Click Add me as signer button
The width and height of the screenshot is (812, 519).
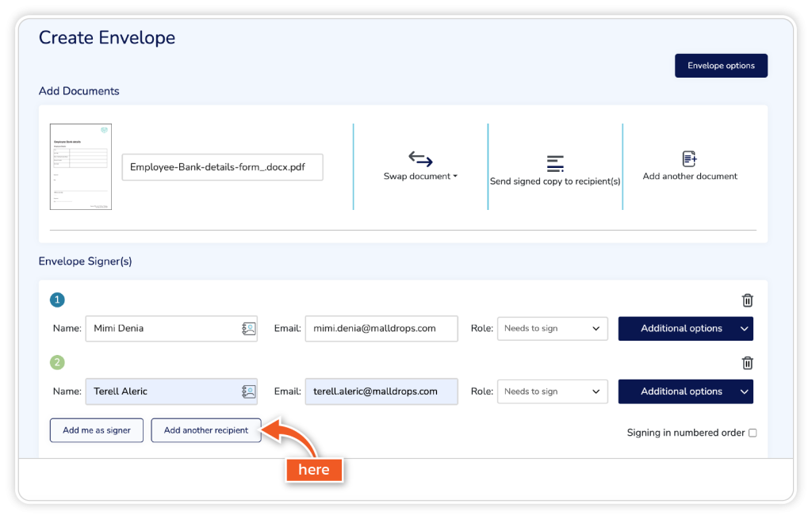click(x=97, y=430)
